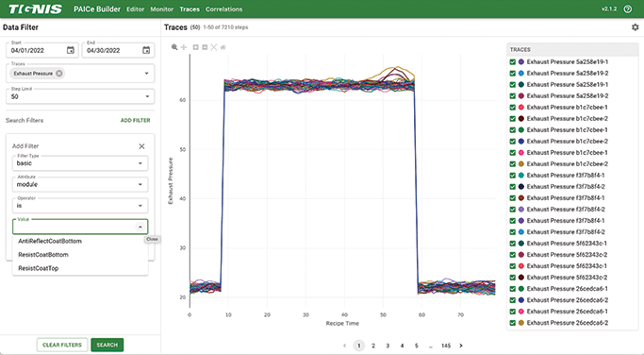Open the Operator dropdown
644x355 pixels.
pyautogui.click(x=80, y=205)
